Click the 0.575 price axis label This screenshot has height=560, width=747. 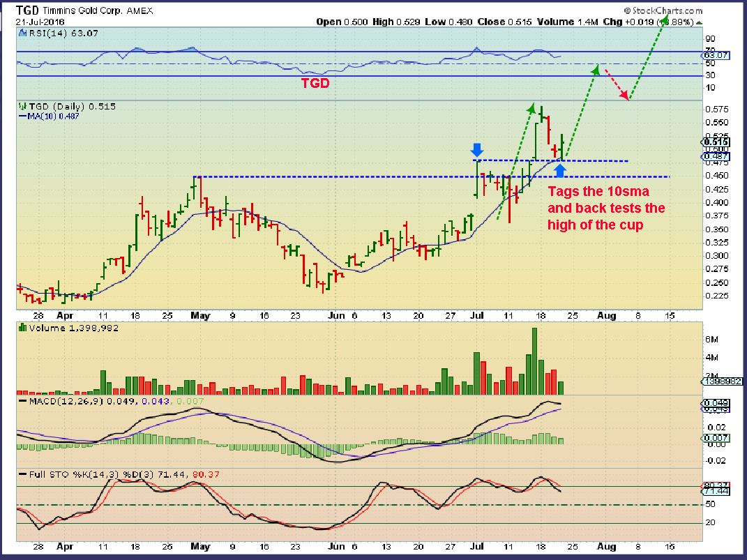coord(716,109)
